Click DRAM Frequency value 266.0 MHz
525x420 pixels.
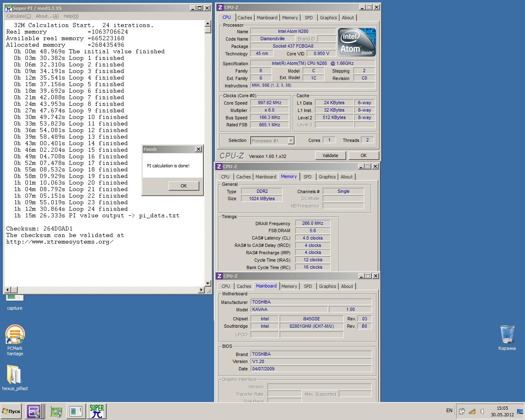pyautogui.click(x=313, y=224)
